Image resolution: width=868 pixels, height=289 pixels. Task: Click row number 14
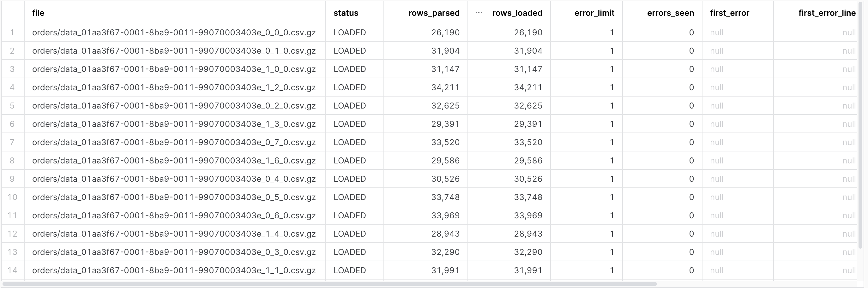(12, 270)
